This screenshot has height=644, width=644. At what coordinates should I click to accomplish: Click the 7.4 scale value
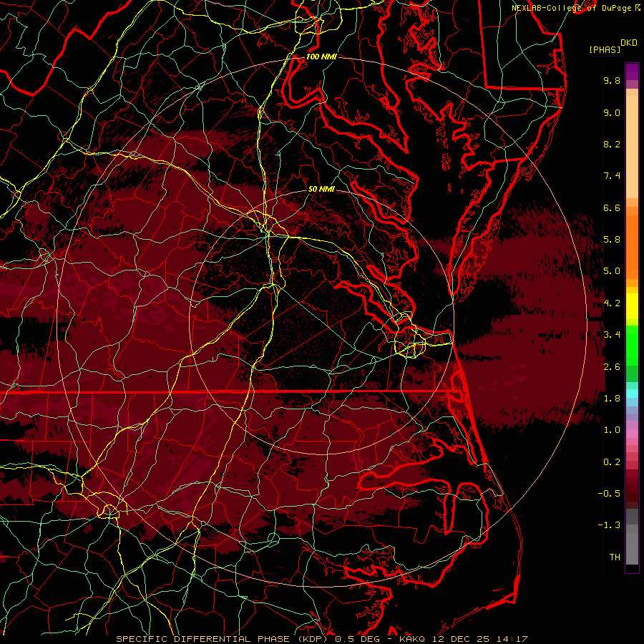tap(612, 176)
